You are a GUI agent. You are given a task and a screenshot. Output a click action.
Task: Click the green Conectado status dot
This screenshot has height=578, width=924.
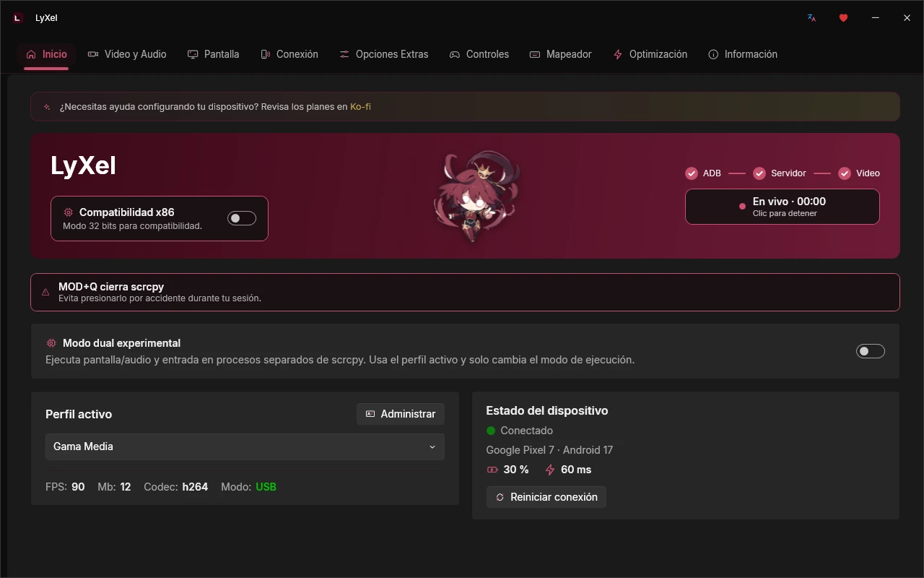pos(491,431)
